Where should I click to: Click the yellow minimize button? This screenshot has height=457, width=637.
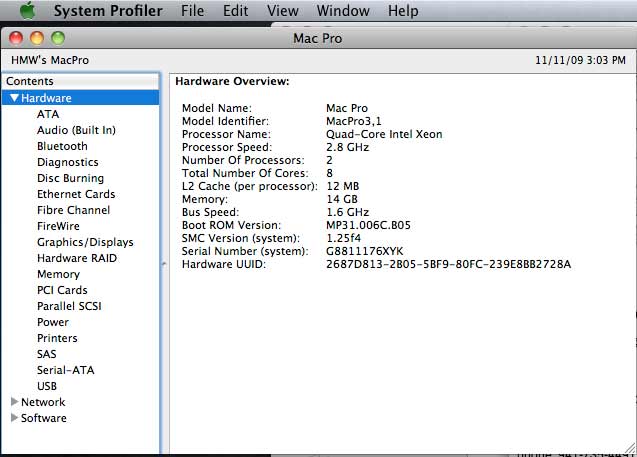[x=37, y=38]
